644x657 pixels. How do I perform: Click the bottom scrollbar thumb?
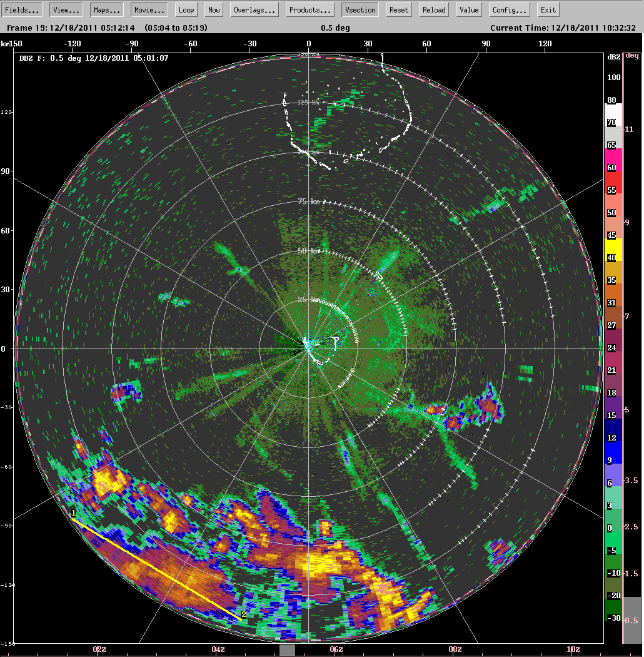287,649
